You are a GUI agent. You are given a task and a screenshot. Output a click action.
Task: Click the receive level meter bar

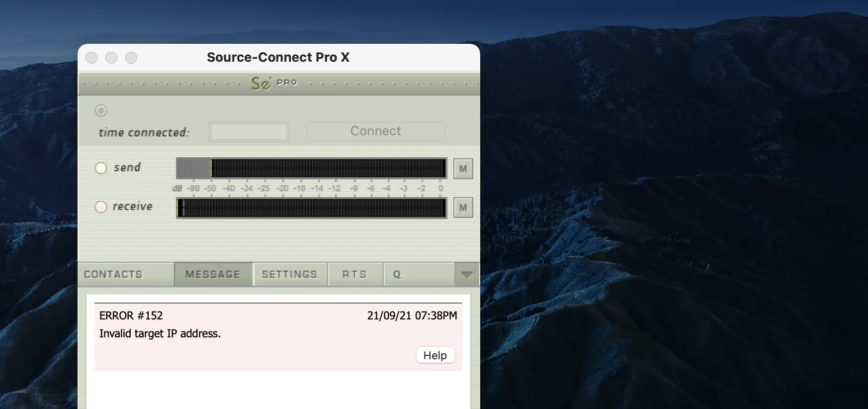click(x=311, y=207)
